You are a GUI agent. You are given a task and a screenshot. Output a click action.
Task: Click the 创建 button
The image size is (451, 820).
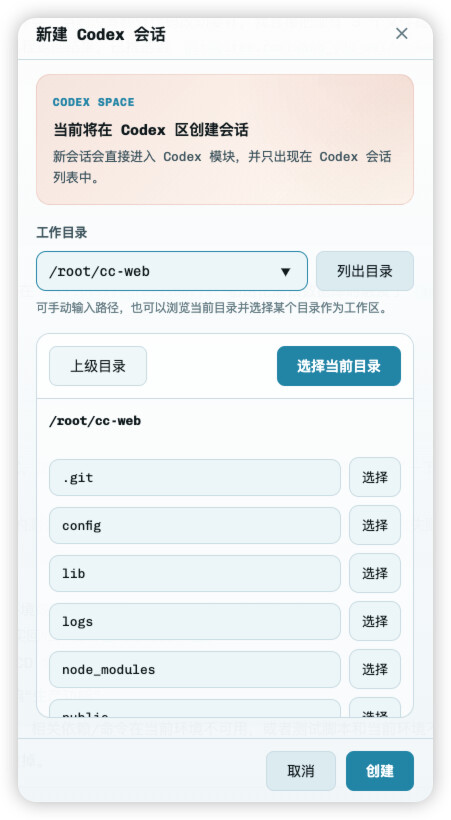(380, 771)
